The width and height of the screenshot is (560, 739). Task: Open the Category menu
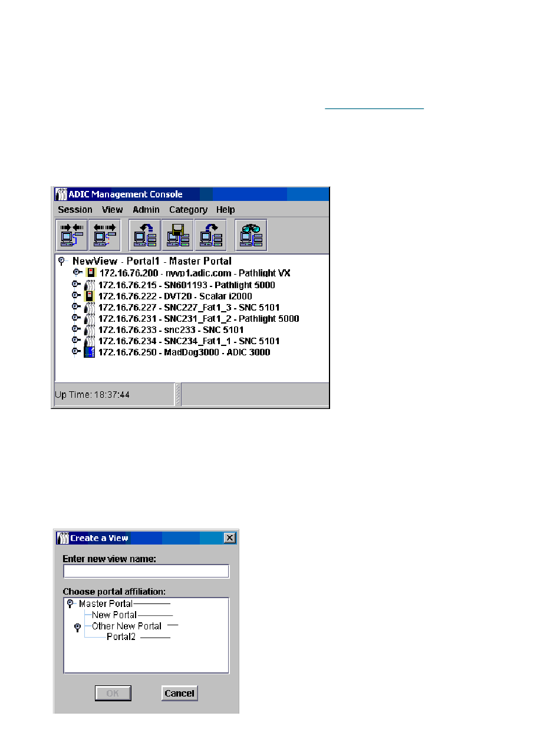[x=188, y=210]
